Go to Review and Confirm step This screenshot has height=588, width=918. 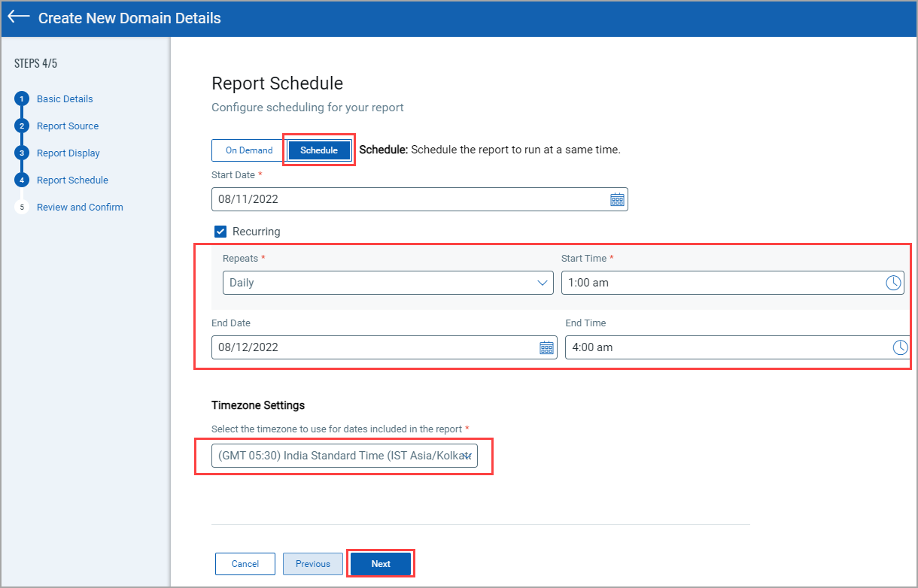(80, 208)
